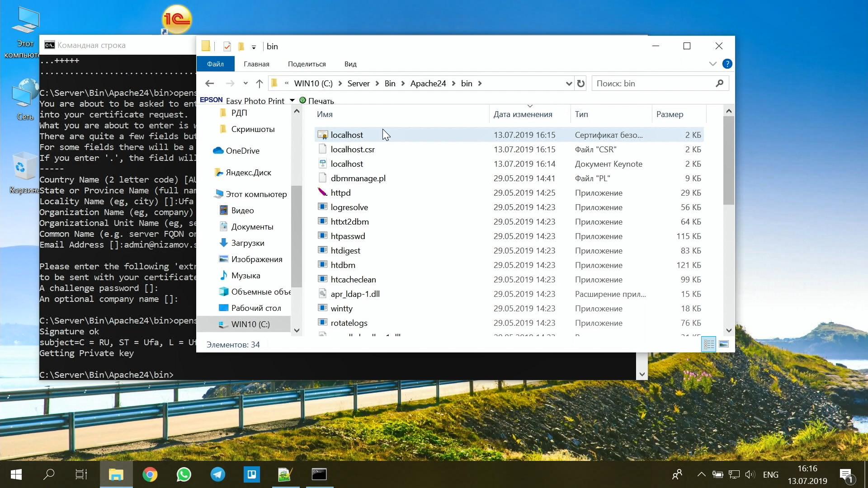Show hidden system tray icons
The height and width of the screenshot is (488, 868).
pos(701,474)
